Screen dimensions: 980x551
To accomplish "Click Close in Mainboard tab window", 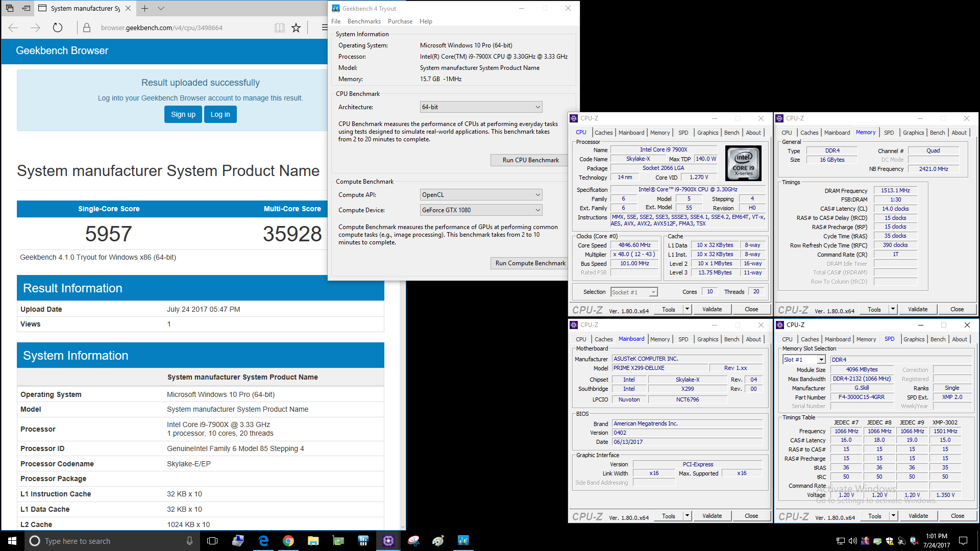I will 751,516.
